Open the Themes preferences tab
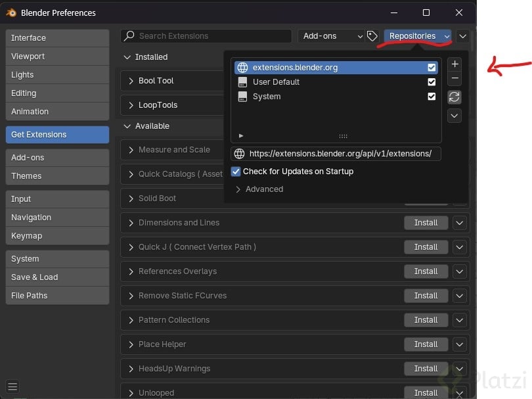532x399 pixels. (x=57, y=176)
